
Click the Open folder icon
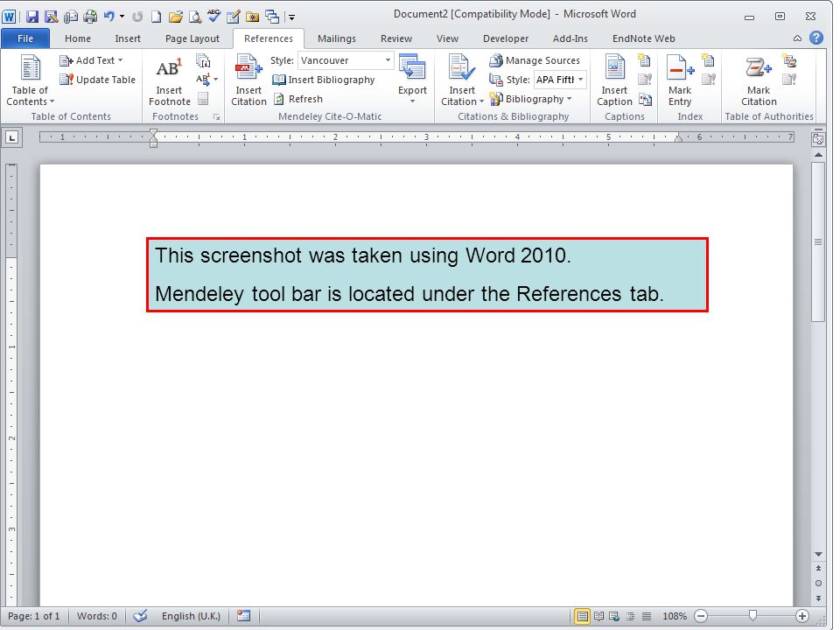(176, 17)
